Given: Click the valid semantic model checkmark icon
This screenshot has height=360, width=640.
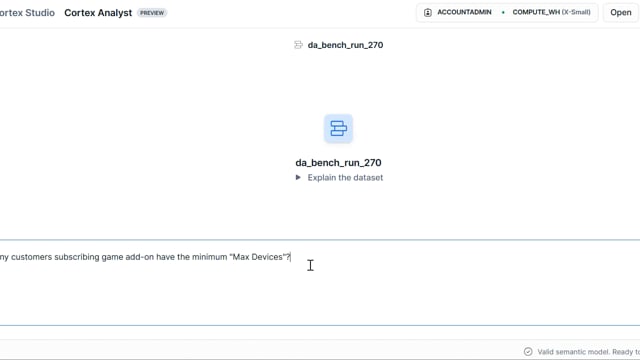Looking at the screenshot, I should click(528, 351).
